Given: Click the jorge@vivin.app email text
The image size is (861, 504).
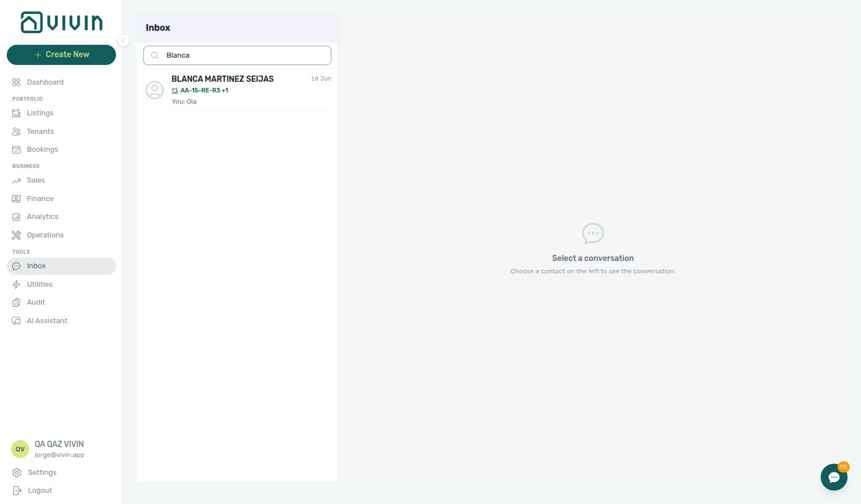Looking at the screenshot, I should tap(59, 455).
